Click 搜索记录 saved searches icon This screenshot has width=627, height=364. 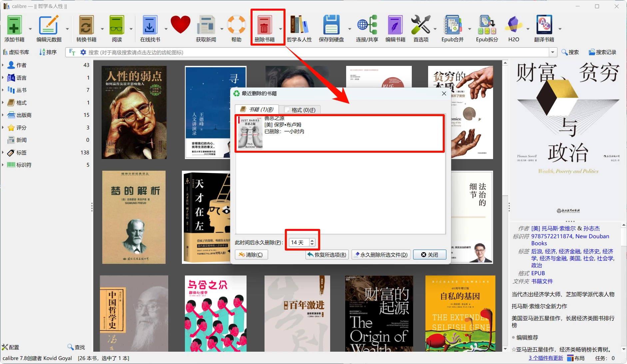pos(602,52)
